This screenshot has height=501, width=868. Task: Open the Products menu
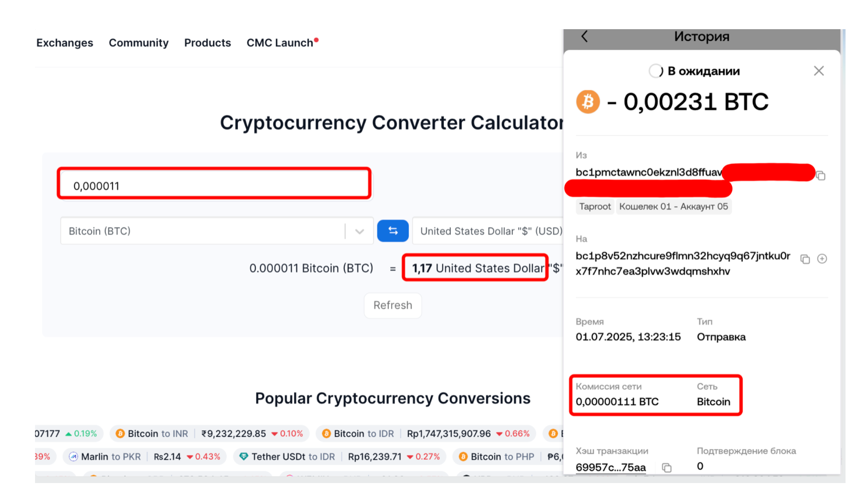click(207, 43)
